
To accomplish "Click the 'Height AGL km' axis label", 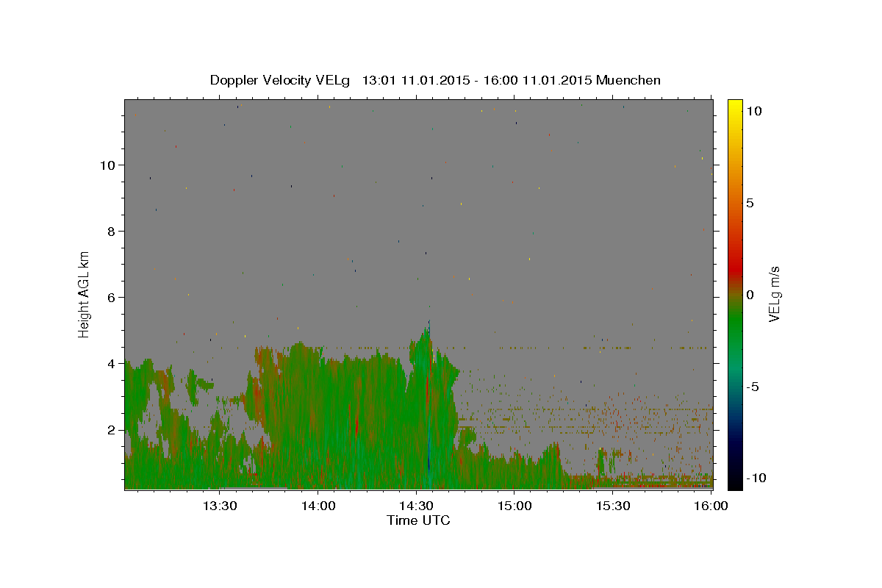I will [85, 294].
